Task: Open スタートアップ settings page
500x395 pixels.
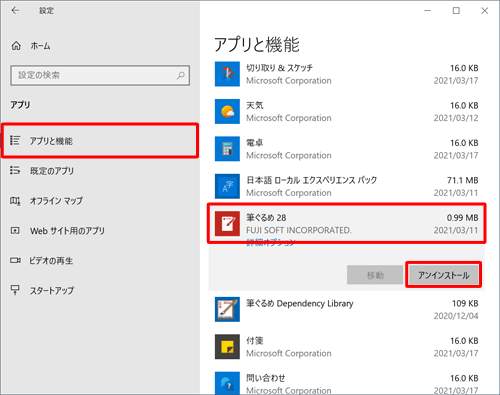Action: tap(100, 290)
